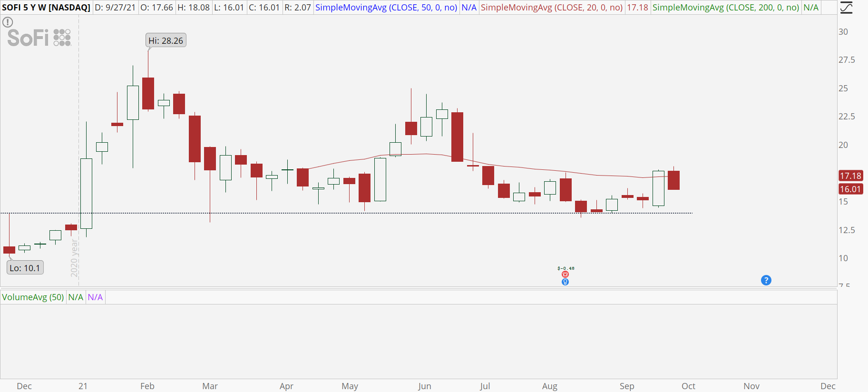Click the 27.5 price axis label
Image resolution: width=868 pixels, height=392 pixels.
[x=847, y=60]
